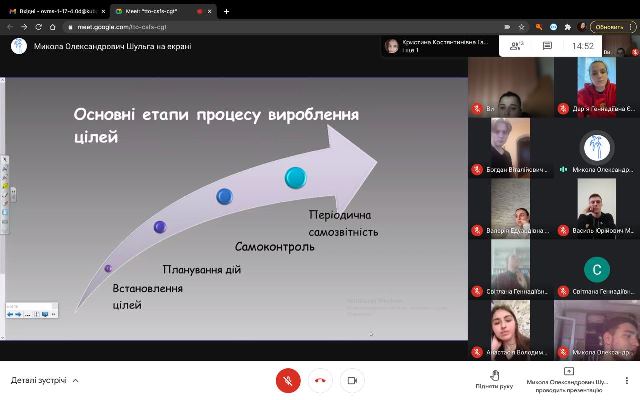
Task: Click the self-view thumbnail at top right
Action: (621, 46)
